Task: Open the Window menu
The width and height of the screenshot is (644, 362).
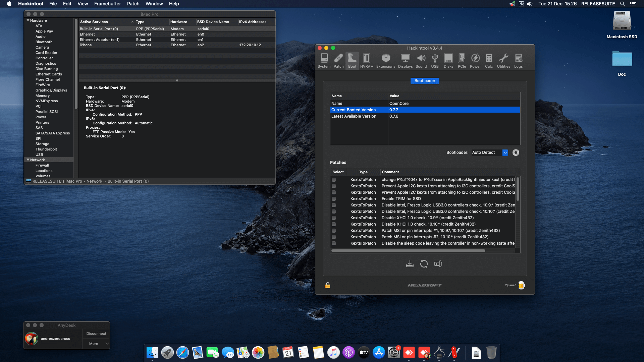Action: [154, 4]
